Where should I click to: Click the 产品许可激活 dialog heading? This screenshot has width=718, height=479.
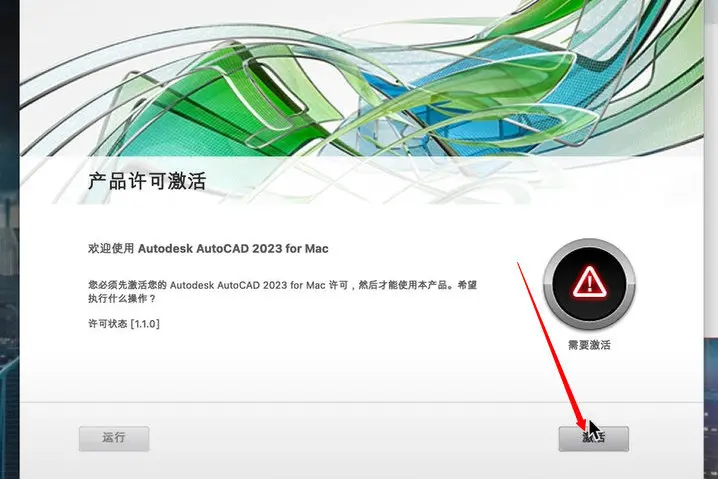147,181
